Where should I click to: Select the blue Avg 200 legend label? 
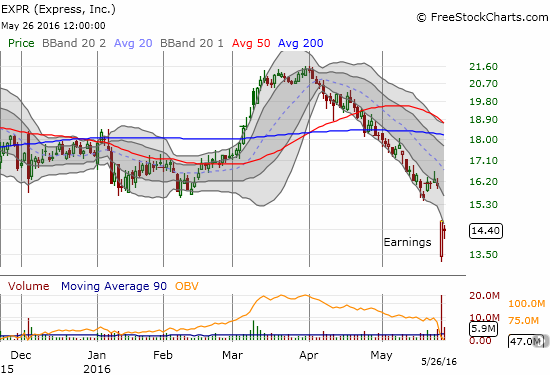click(x=301, y=43)
